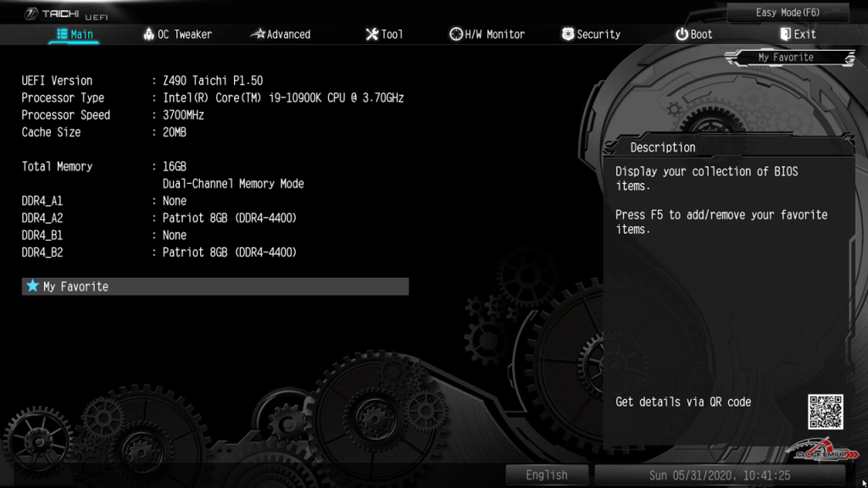Screen dimensions: 868x488
Task: Select the My Favorite list entry
Action: tap(215, 286)
